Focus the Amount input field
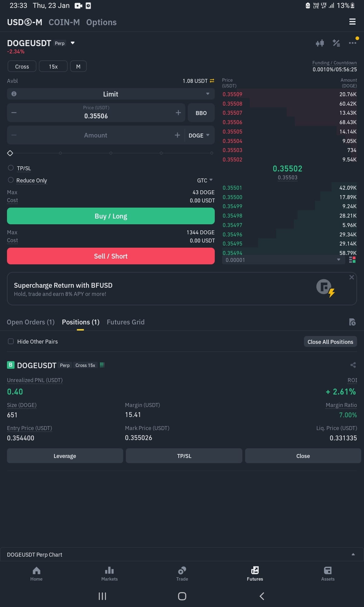The height and width of the screenshot is (607, 364). (x=96, y=135)
